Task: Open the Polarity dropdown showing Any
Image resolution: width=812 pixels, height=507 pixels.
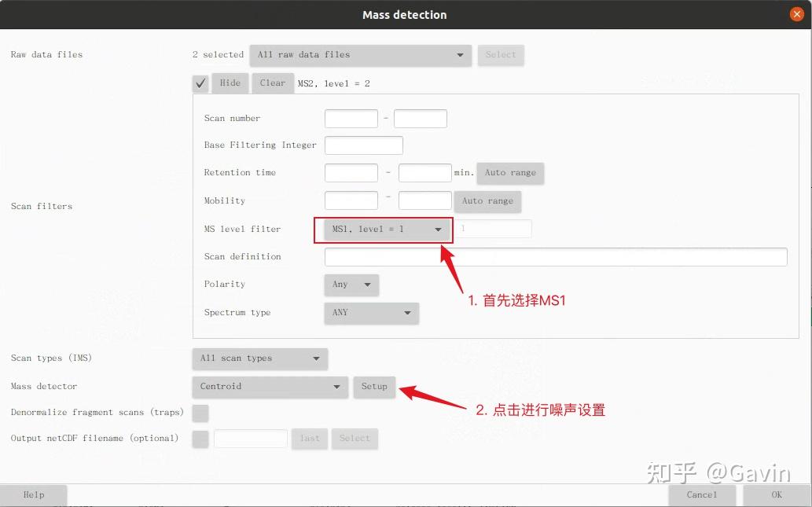Action: pyautogui.click(x=351, y=285)
